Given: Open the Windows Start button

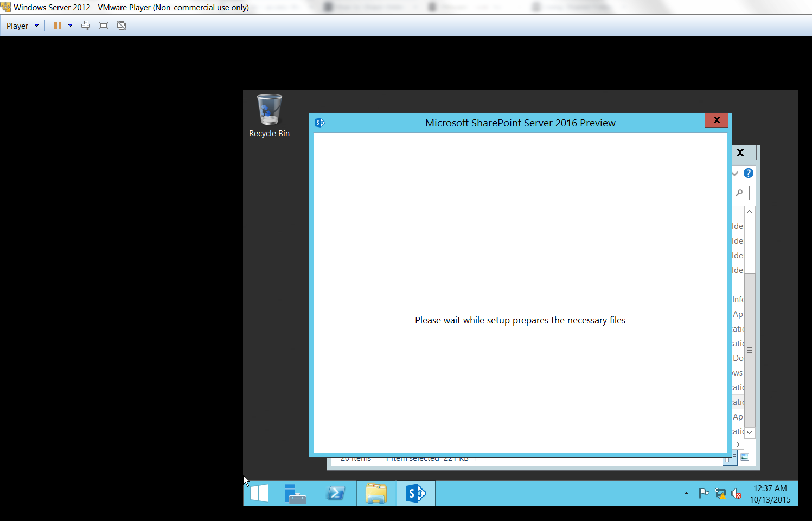Looking at the screenshot, I should click(x=259, y=493).
